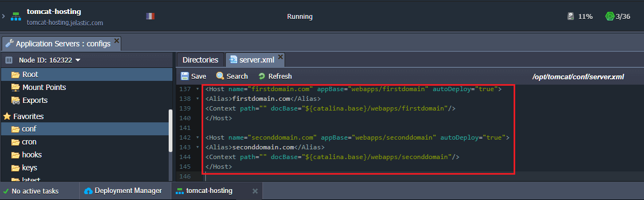Open Search in the editor

tap(232, 76)
